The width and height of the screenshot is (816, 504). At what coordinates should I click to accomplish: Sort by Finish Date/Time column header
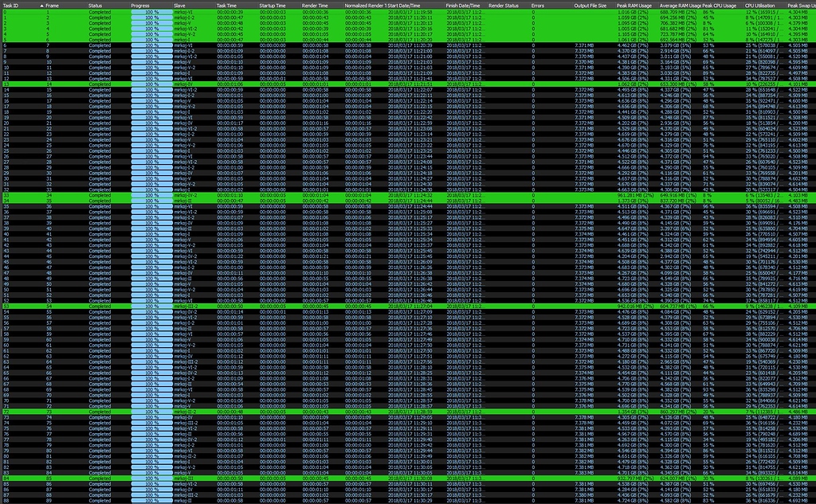[462, 5]
